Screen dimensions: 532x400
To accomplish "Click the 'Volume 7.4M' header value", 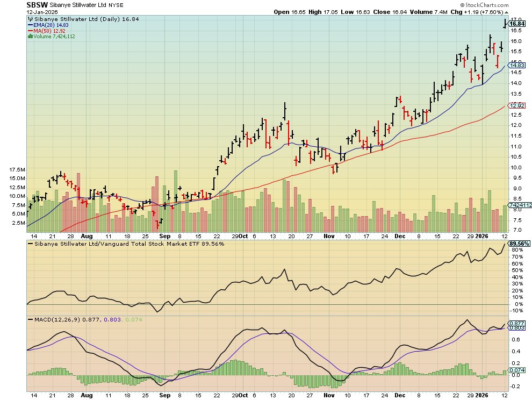I will [x=428, y=12].
